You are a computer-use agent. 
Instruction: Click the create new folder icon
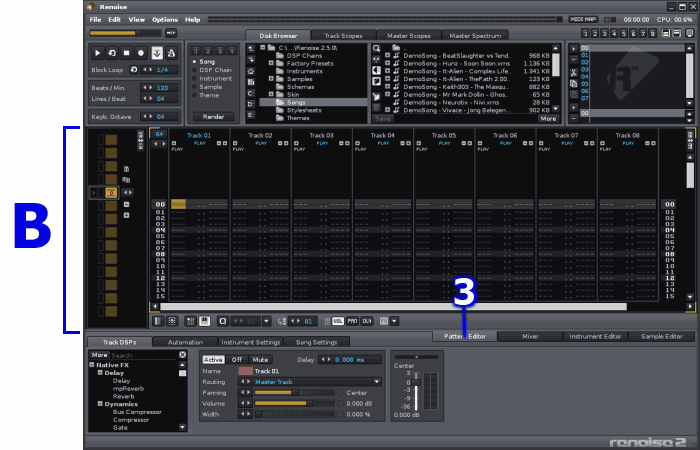[x=377, y=97]
